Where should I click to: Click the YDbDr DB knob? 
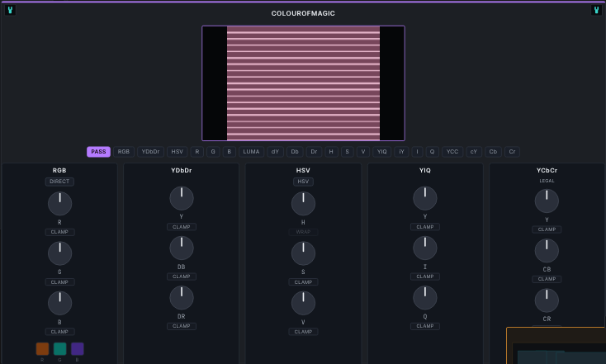coord(182,248)
